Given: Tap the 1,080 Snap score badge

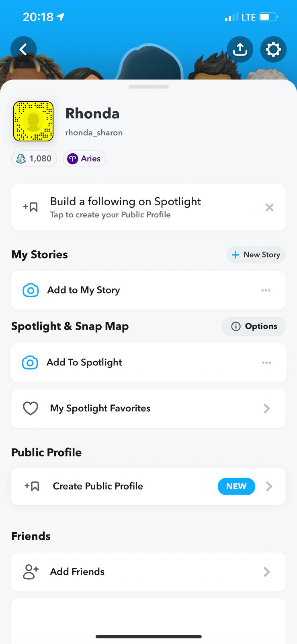Looking at the screenshot, I should [x=34, y=159].
